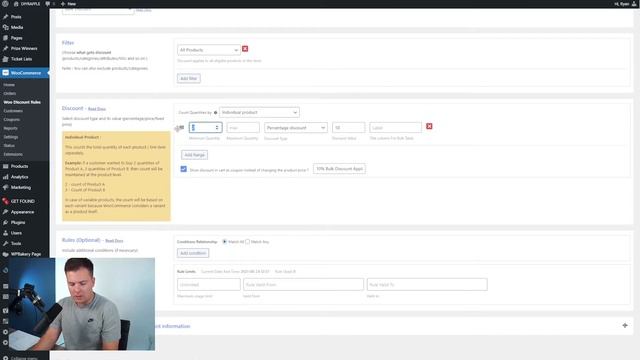Open the Users person icon

coord(5,233)
